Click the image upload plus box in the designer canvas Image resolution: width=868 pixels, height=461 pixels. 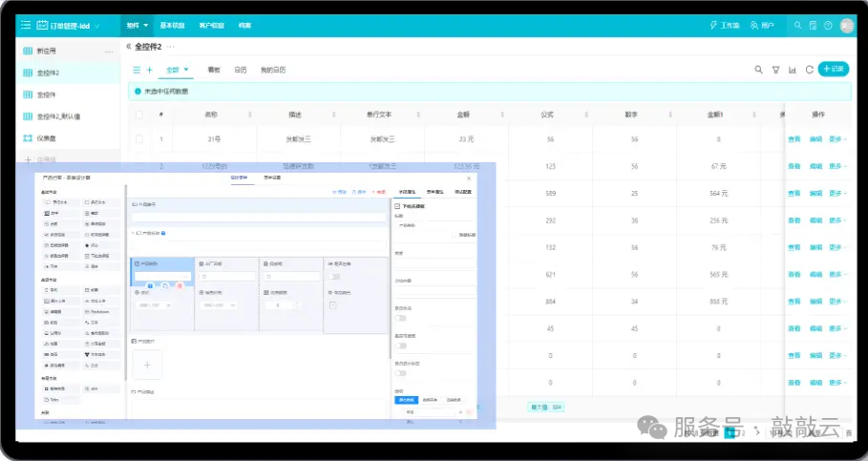click(147, 366)
